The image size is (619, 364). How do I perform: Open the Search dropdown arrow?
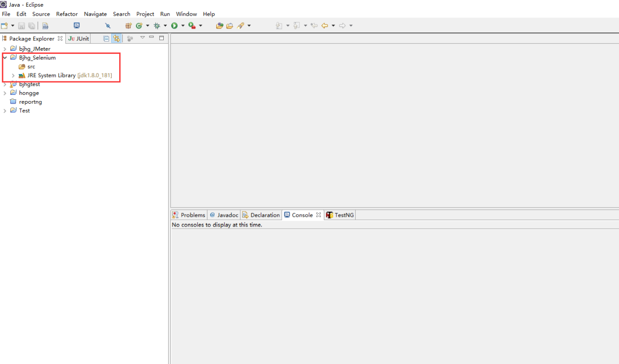(249, 26)
